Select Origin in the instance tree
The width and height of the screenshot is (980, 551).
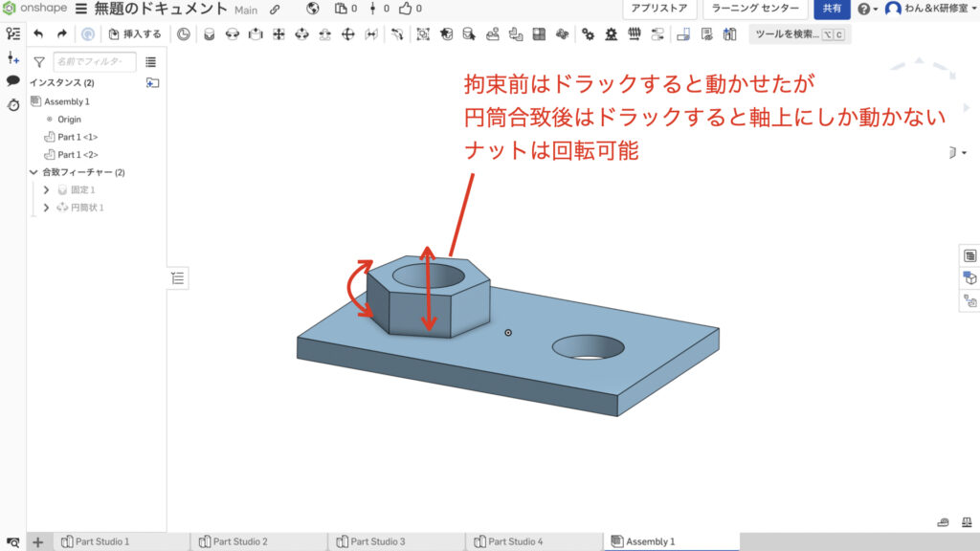pyautogui.click(x=69, y=119)
